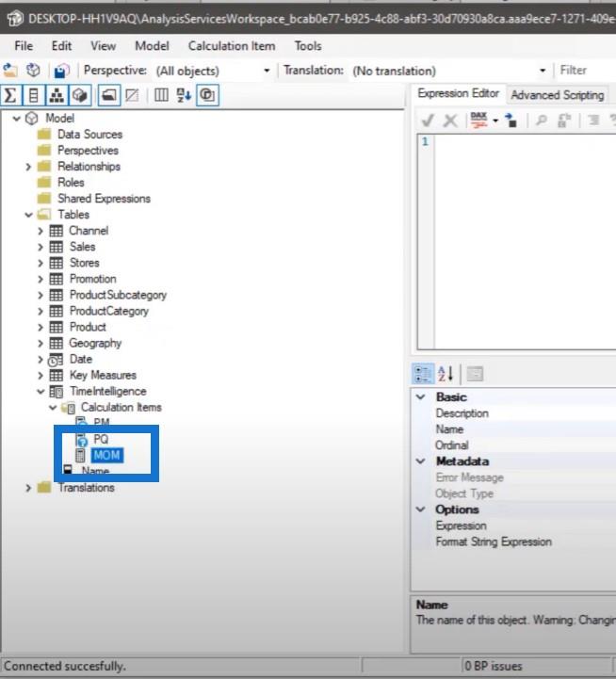The width and height of the screenshot is (616, 679).
Task: Toggle the show hierarchies filter button
Action: tap(57, 95)
